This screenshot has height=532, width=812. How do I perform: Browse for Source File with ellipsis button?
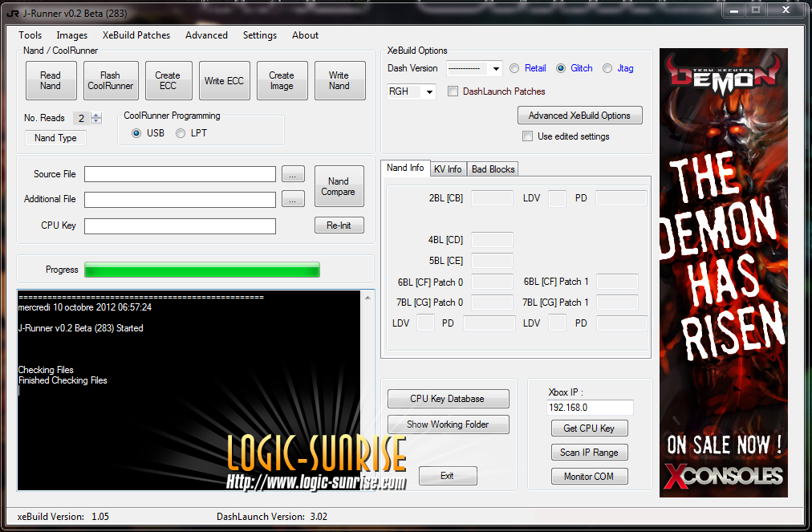pyautogui.click(x=294, y=174)
